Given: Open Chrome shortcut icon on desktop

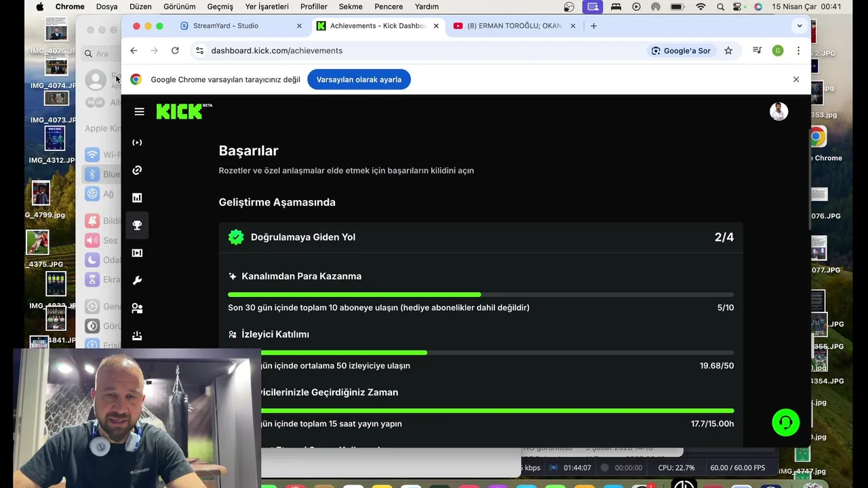Looking at the screenshot, I should 818,137.
